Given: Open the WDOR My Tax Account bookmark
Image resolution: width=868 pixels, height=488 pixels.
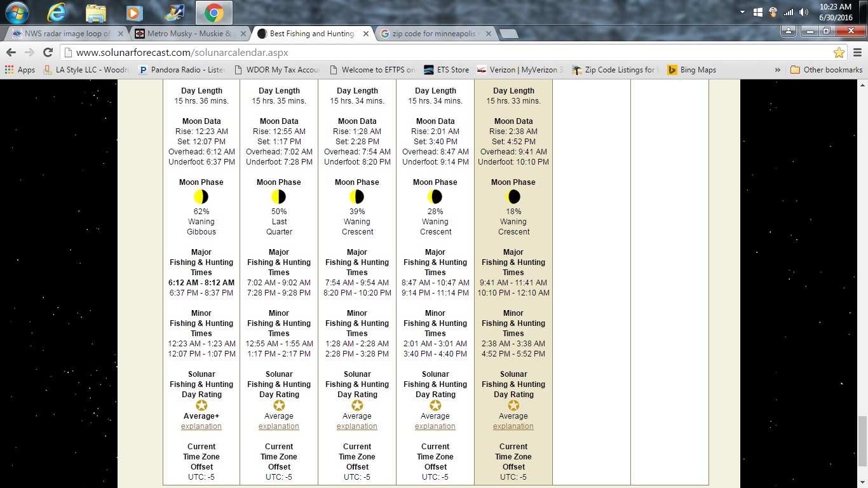Looking at the screenshot, I should pyautogui.click(x=277, y=70).
